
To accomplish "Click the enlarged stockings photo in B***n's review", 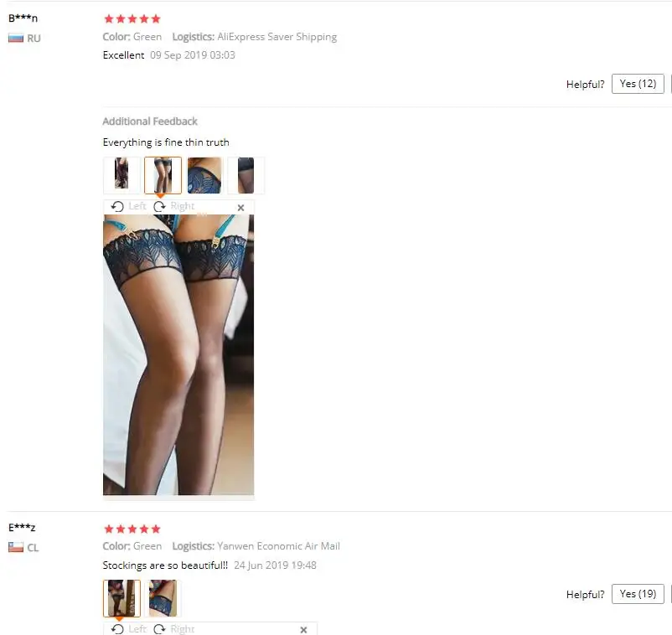I will click(x=178, y=354).
